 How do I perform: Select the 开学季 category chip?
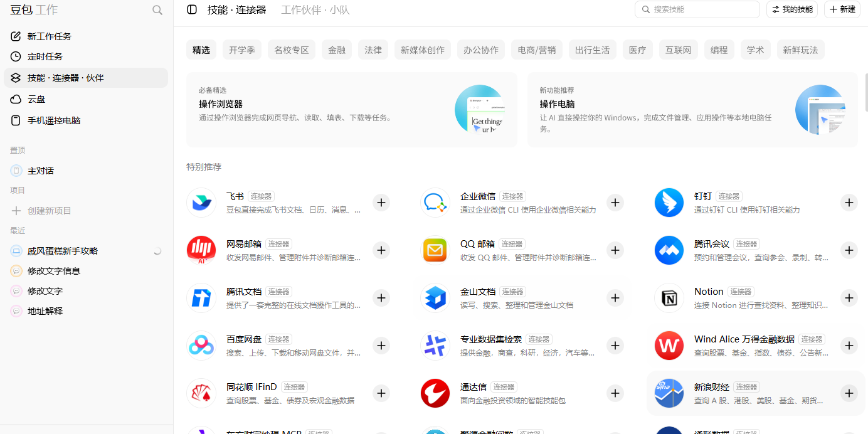[242, 50]
